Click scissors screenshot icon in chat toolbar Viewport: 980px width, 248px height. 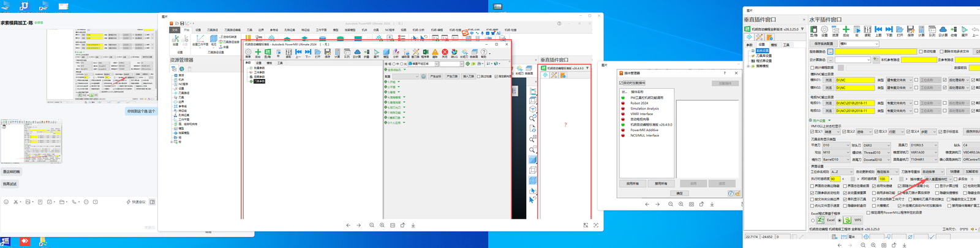click(x=16, y=201)
